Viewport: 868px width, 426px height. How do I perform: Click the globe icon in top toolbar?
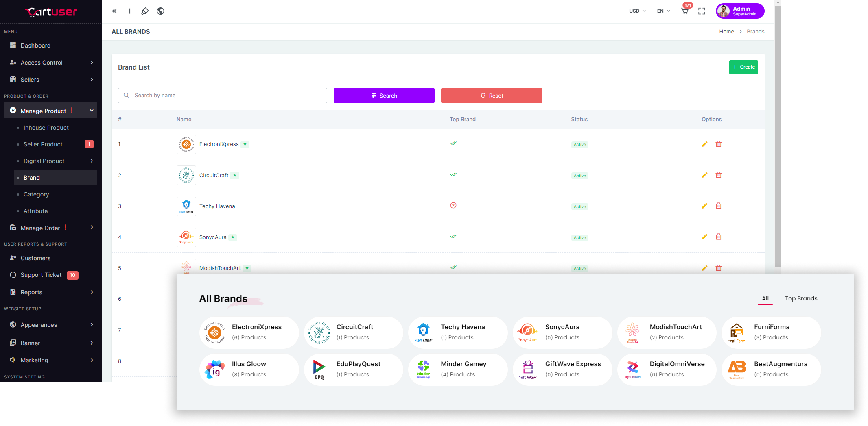click(160, 11)
